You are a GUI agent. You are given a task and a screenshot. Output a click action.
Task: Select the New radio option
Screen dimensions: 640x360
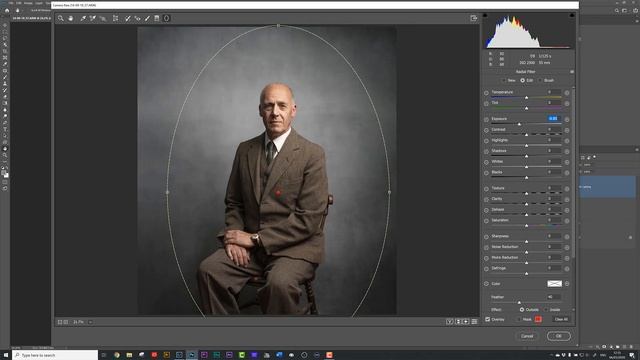coord(504,80)
